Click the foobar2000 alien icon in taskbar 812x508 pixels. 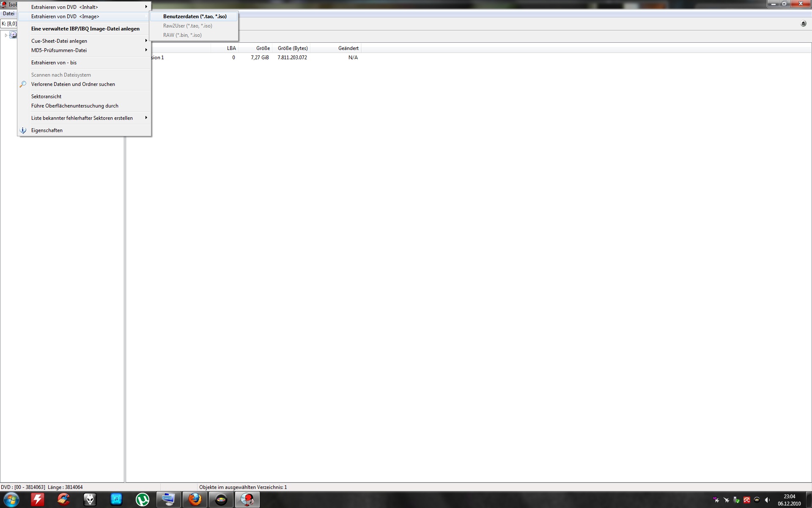pyautogui.click(x=90, y=500)
